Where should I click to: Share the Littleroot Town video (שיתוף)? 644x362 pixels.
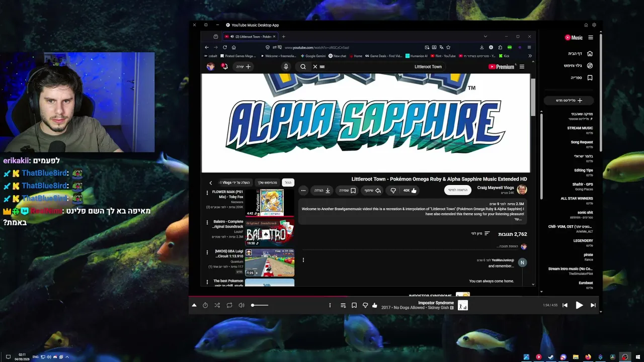pos(373,191)
